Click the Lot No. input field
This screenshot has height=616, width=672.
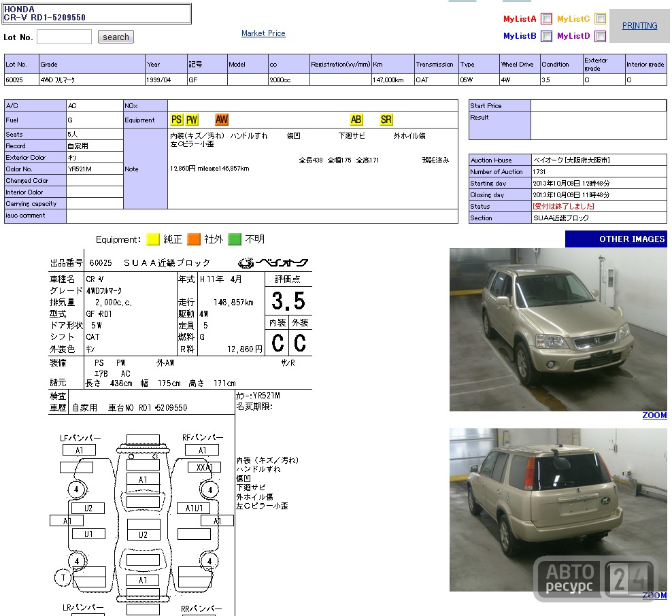(x=65, y=37)
